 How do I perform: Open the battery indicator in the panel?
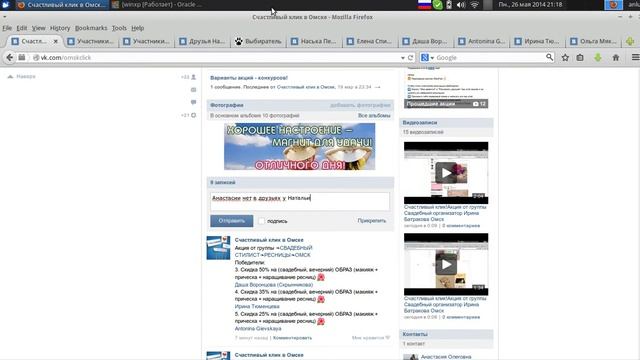pos(449,5)
